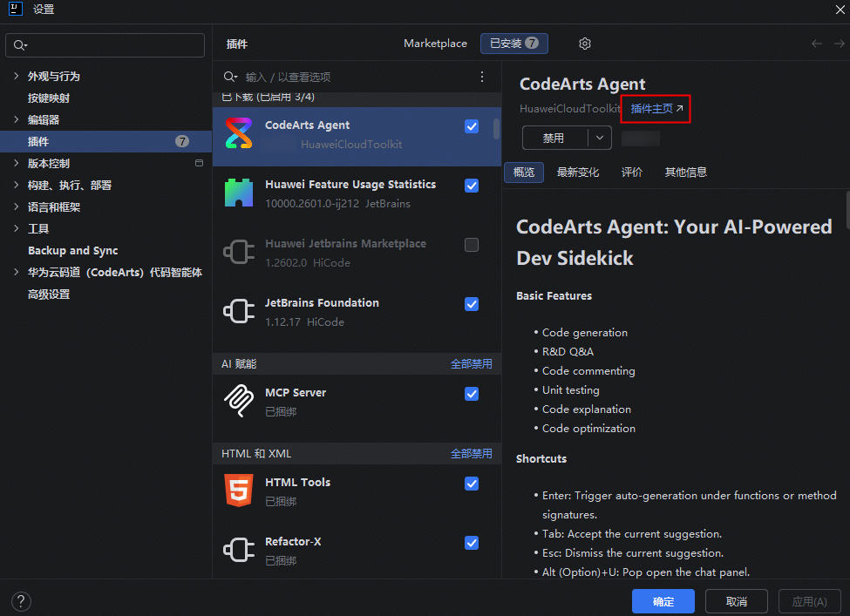
Task: Switch to the 已安装 tab
Action: point(513,44)
